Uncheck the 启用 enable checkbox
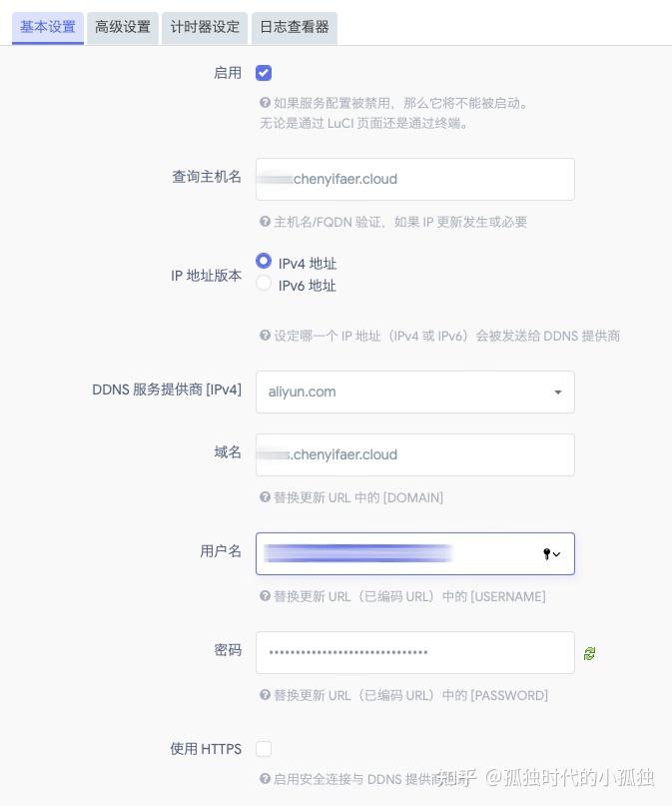The height and width of the screenshot is (806, 672). pos(264,73)
